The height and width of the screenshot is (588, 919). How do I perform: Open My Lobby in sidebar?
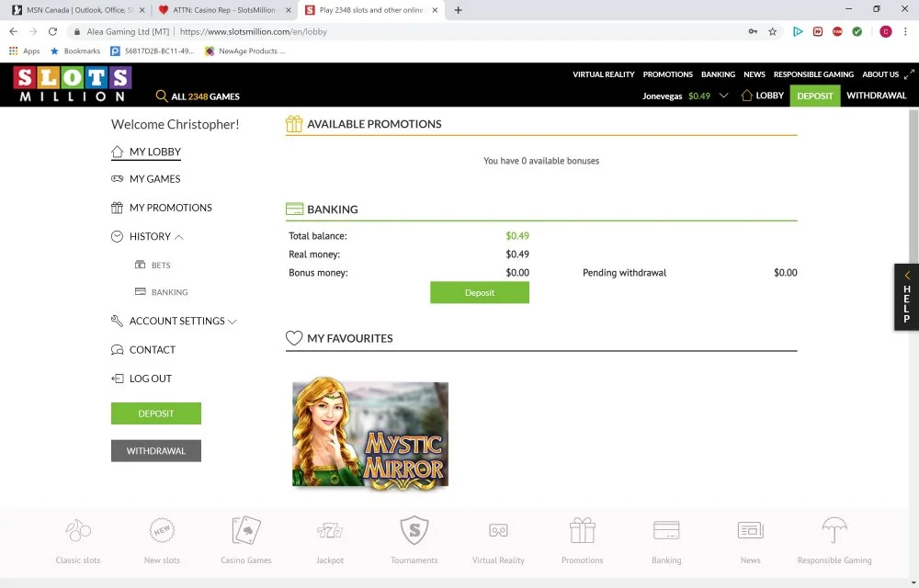coord(146,152)
